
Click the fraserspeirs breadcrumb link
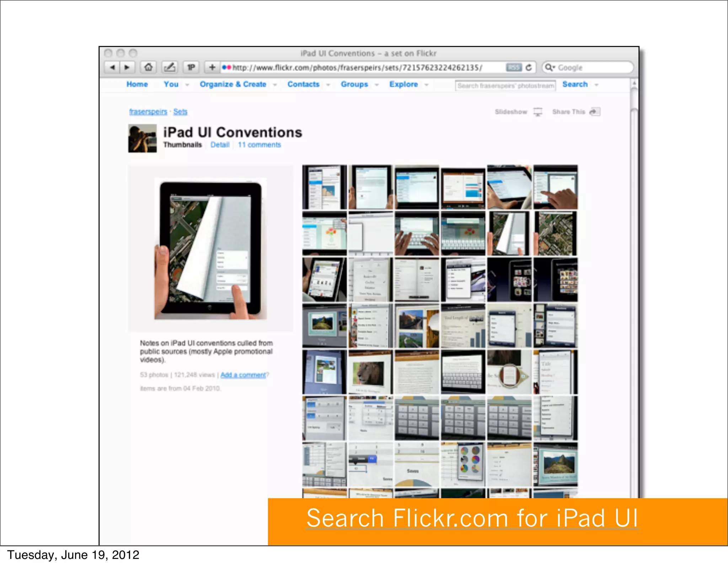pos(148,112)
